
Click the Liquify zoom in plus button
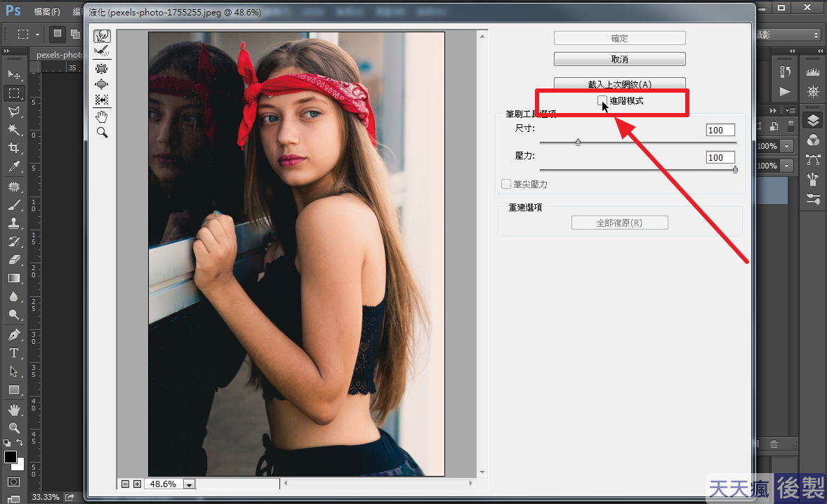click(137, 484)
